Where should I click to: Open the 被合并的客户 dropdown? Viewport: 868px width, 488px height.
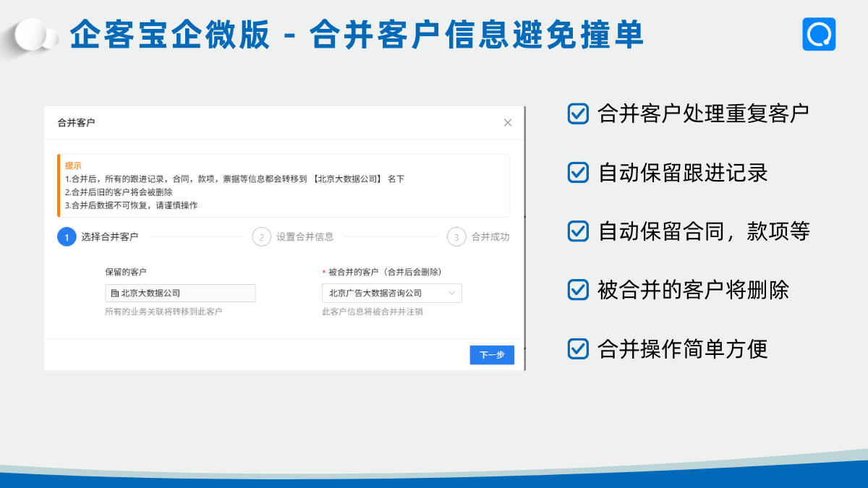[x=385, y=294]
